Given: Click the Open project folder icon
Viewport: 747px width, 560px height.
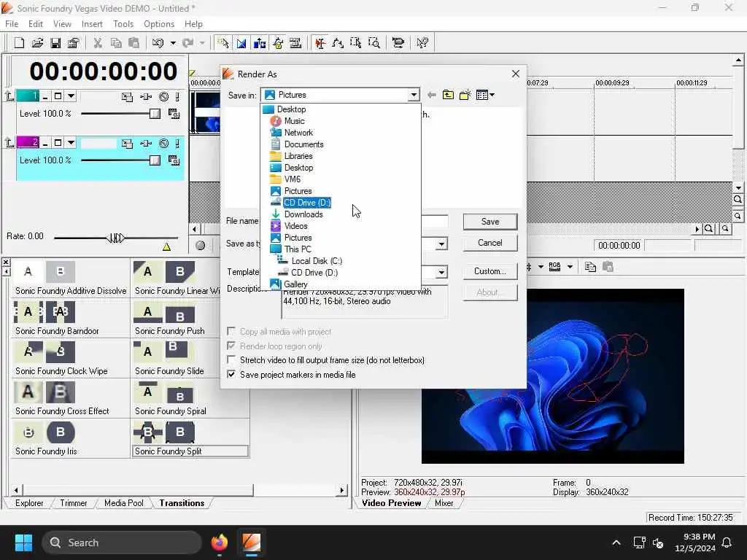Looking at the screenshot, I should pos(37,43).
